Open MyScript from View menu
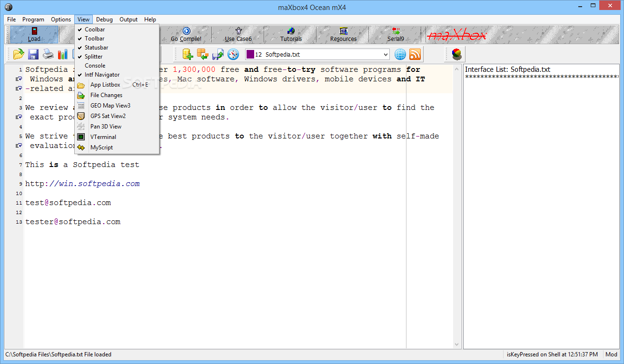624x364 pixels. (x=117, y=148)
